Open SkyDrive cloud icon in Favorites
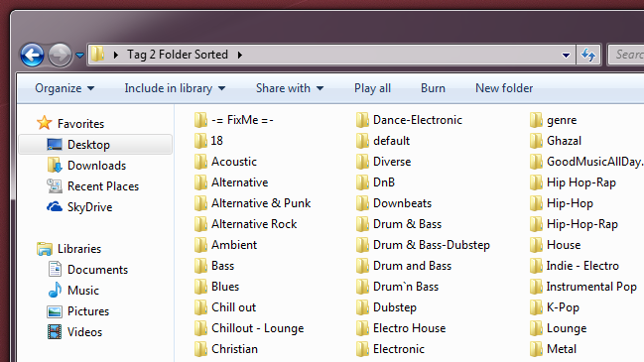Viewport: 644px width, 362px height. tap(55, 207)
